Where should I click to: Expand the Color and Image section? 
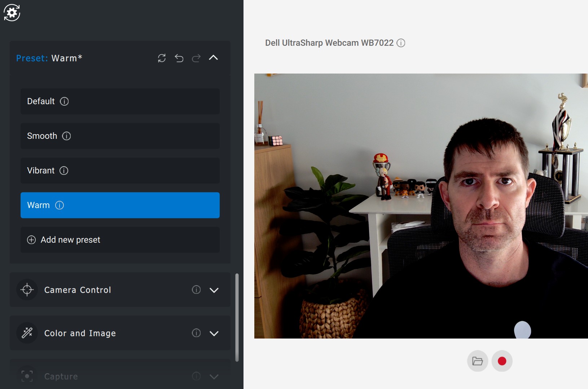pos(214,333)
